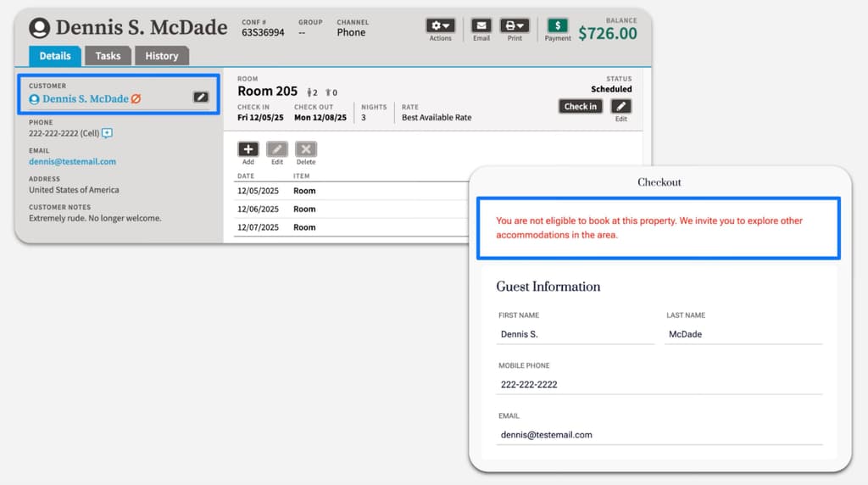Click the text message icon beside phone

[107, 133]
